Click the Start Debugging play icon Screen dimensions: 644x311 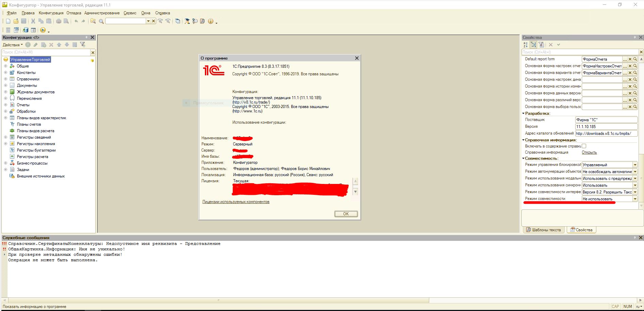[43, 30]
